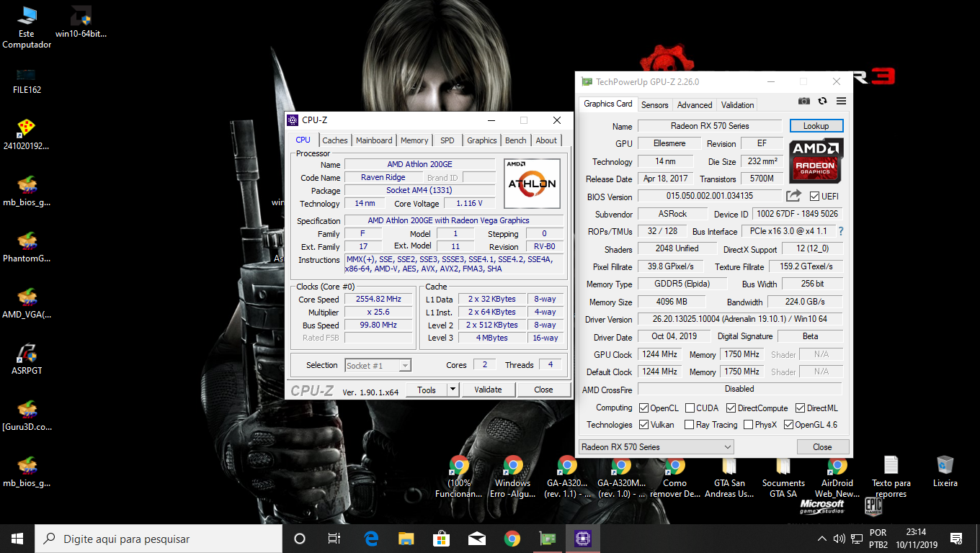Open the SPD tab in CPU-Z
This screenshot has width=980, height=553.
coord(447,140)
